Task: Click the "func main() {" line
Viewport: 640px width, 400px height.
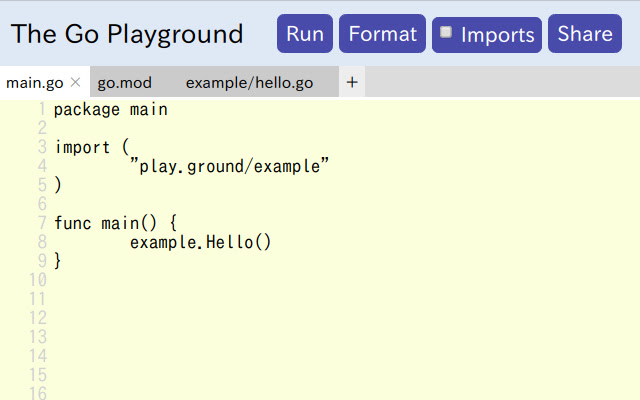Action: click(x=116, y=223)
